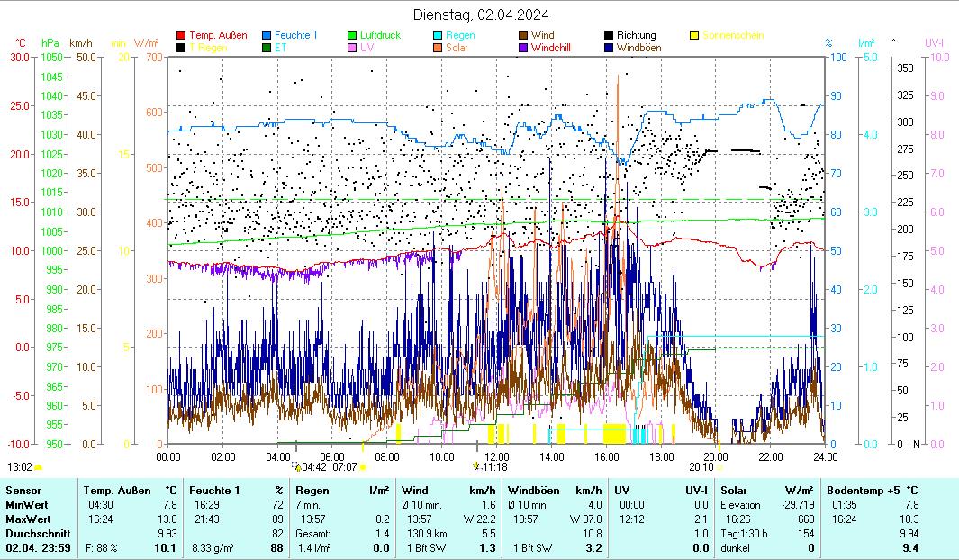Click the 20:10 sunset time marker
Screen dimensions: 959x560
click(701, 467)
